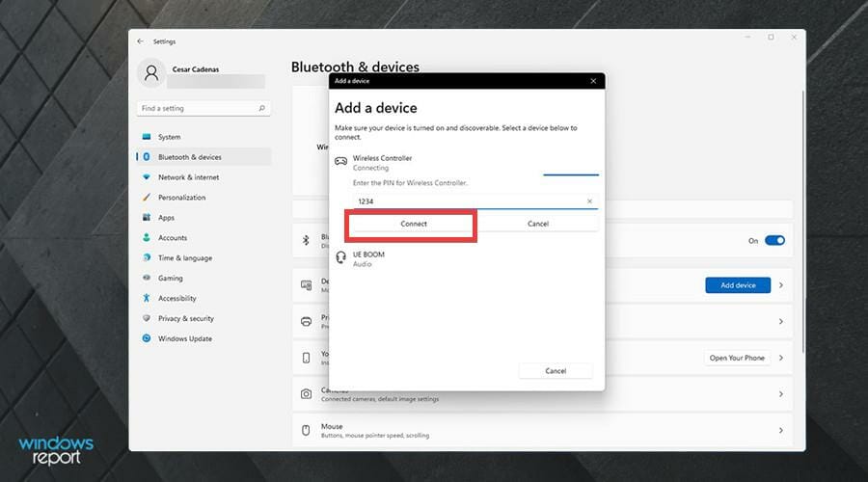This screenshot has height=482, width=868.
Task: Click the search magnifier in Find a setting
Action: pyautogui.click(x=261, y=109)
